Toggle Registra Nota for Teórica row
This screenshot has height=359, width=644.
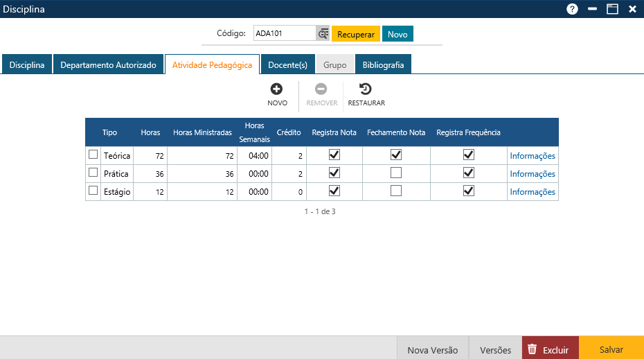pyautogui.click(x=334, y=155)
